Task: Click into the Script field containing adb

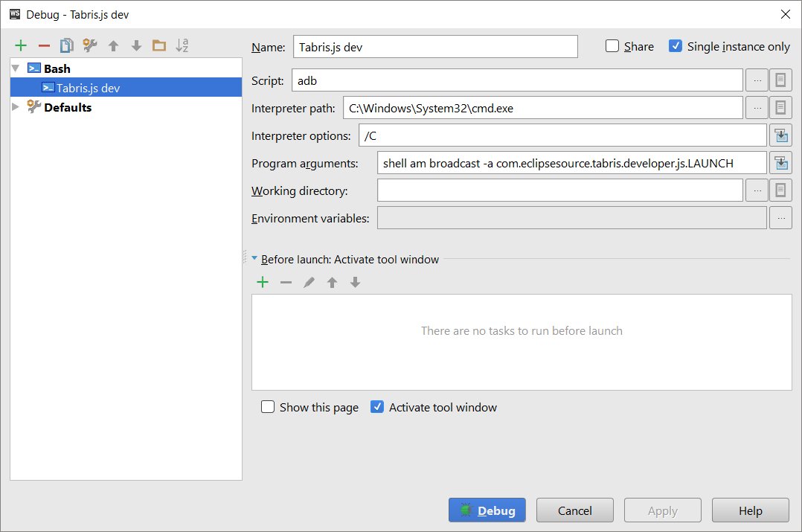Action: pyautogui.click(x=517, y=80)
